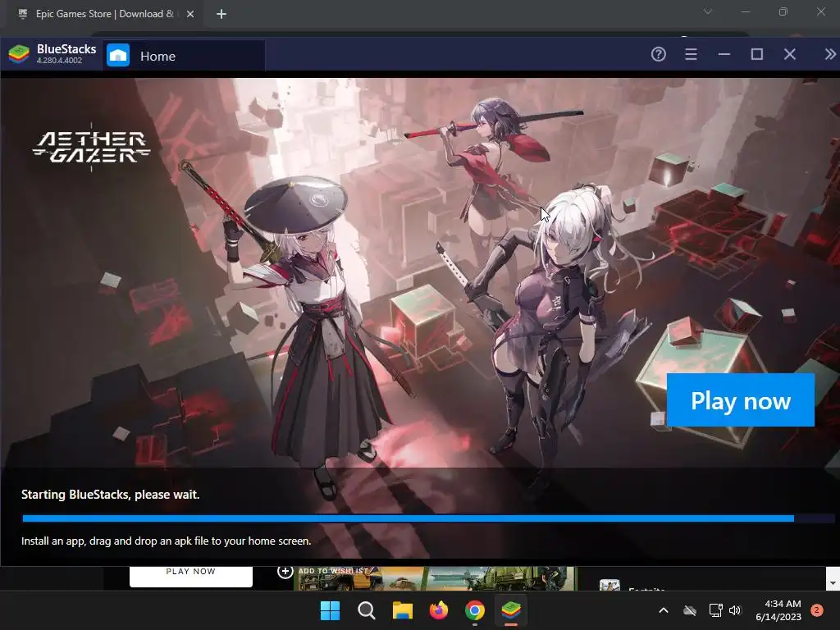Click the cloud sync tray icon
This screenshot has height=630, width=840.
[x=690, y=610]
